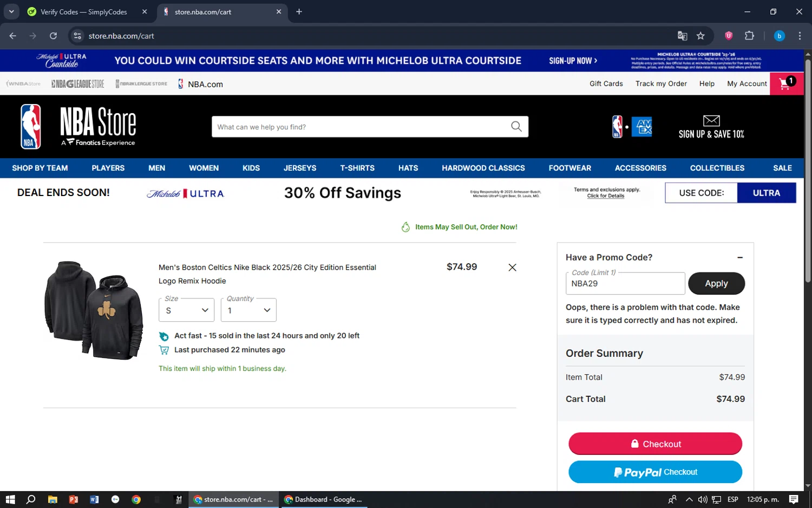
Task: Pay using PayPal Checkout button
Action: (655, 472)
